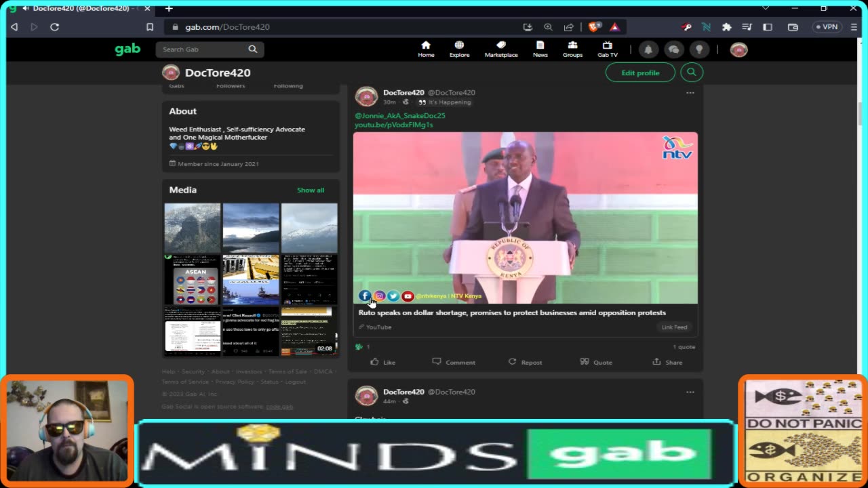Toggle the browser sidebar panel icon
The height and width of the screenshot is (488, 868).
click(768, 27)
